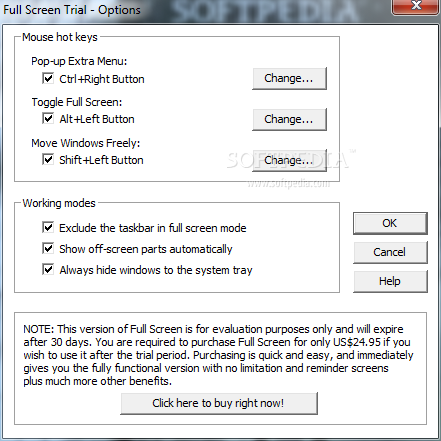This screenshot has width=441, height=441.
Task: Click the NOTE evaluation text paragraph
Action: click(x=218, y=355)
